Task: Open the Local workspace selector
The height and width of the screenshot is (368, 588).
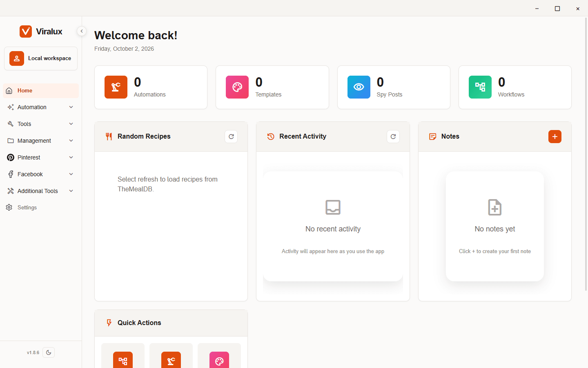Action: (41, 58)
